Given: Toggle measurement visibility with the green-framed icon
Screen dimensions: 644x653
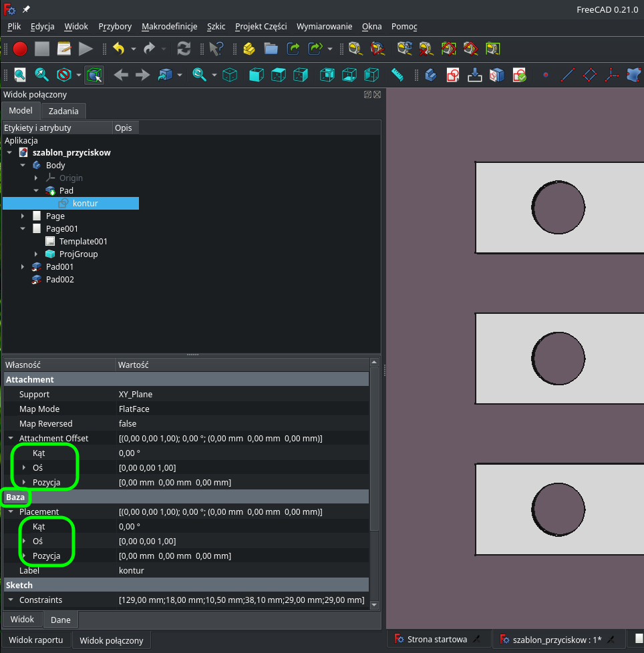Looking at the screenshot, I should tap(492, 49).
